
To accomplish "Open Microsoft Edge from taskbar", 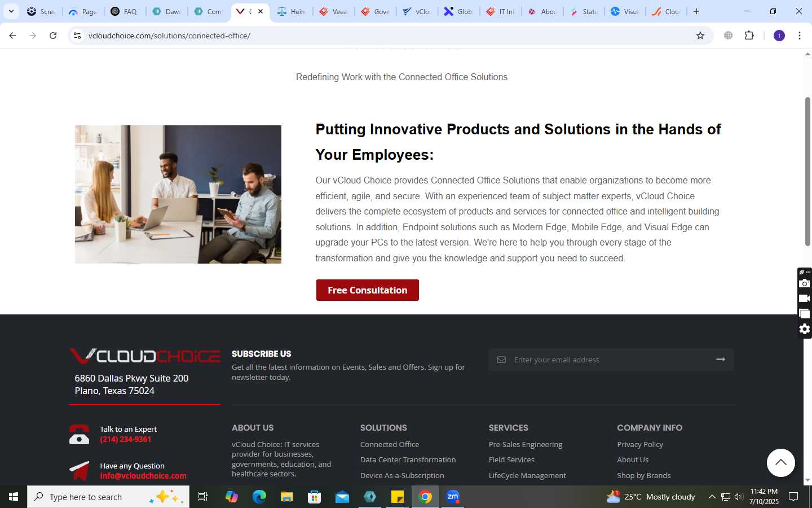I will click(259, 497).
